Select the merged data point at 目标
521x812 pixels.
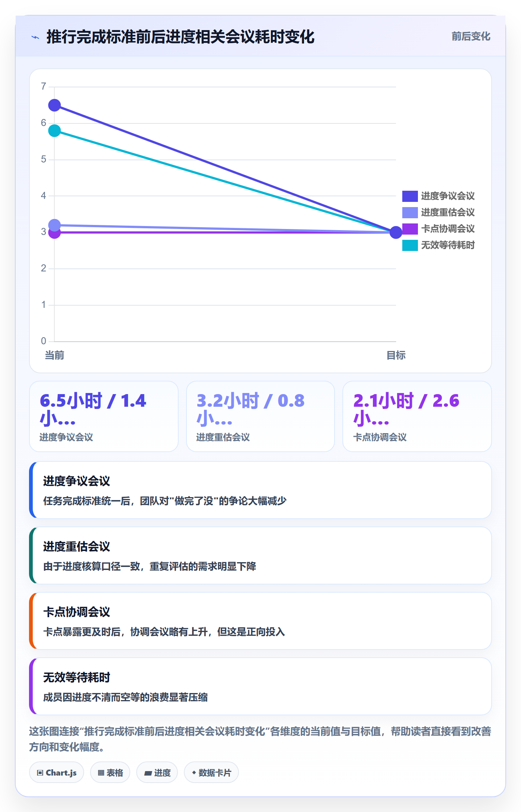click(x=396, y=232)
